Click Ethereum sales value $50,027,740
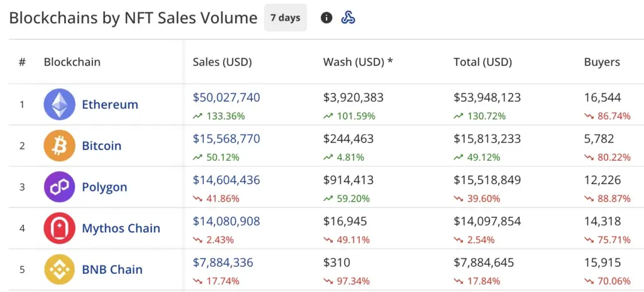This screenshot has width=644, height=292. tap(226, 97)
